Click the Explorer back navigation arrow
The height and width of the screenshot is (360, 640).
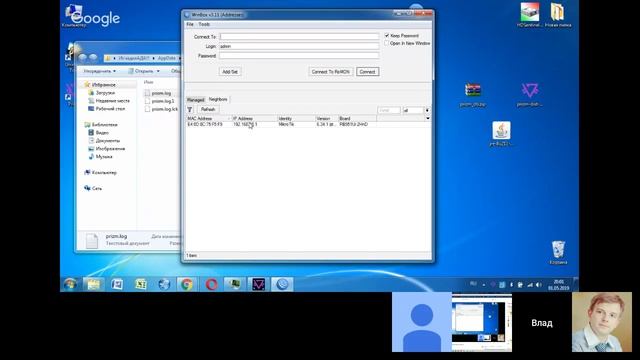[x=83, y=58]
